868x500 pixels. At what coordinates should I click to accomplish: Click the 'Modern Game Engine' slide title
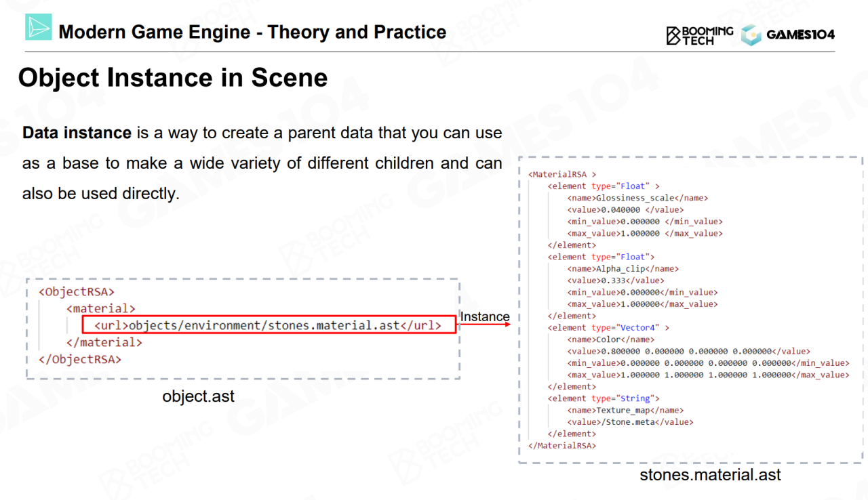[252, 32]
